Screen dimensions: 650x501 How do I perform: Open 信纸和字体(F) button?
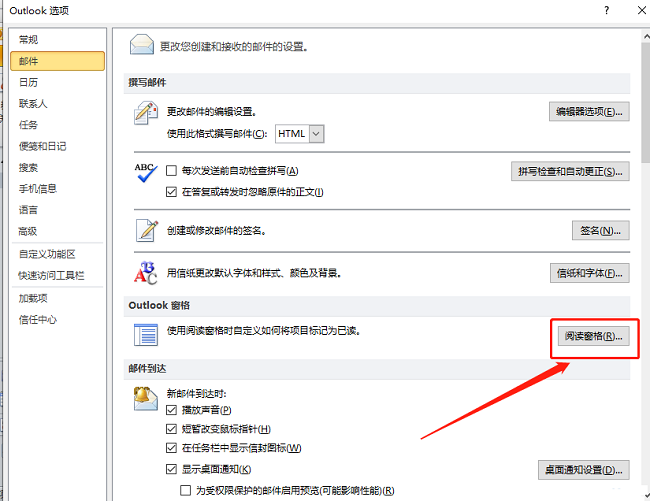pyautogui.click(x=589, y=273)
